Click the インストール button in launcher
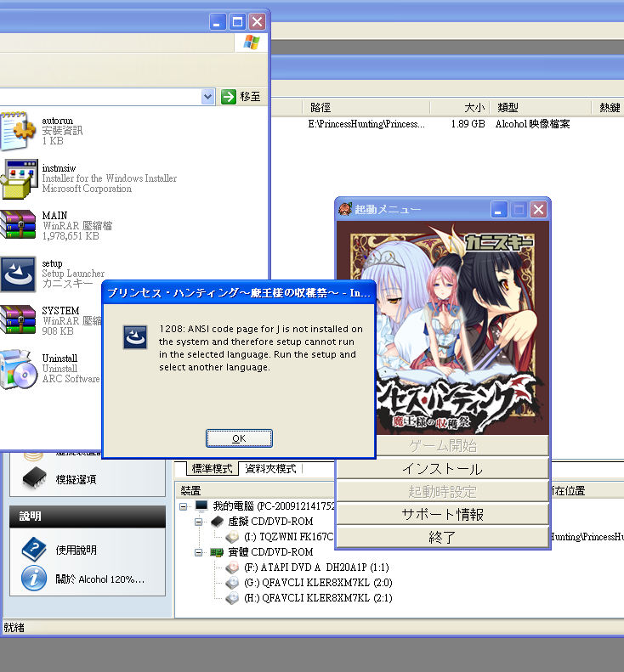Viewport: 624px width, 672px height. (x=442, y=469)
